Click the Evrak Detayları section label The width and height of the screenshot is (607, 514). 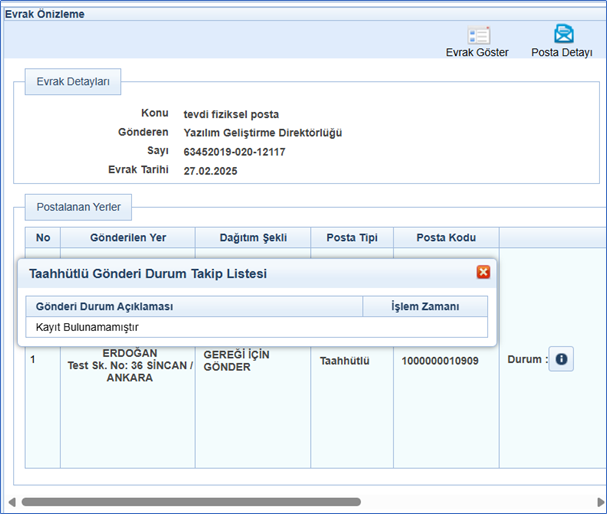tap(73, 80)
